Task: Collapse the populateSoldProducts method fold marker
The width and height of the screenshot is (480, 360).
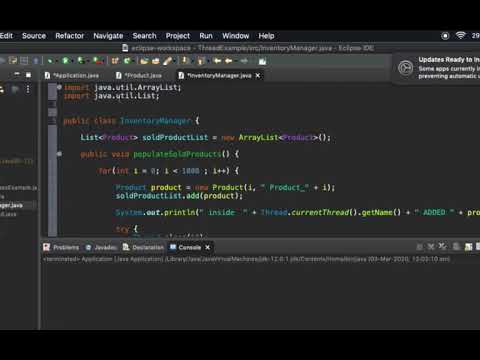Action: pos(59,154)
